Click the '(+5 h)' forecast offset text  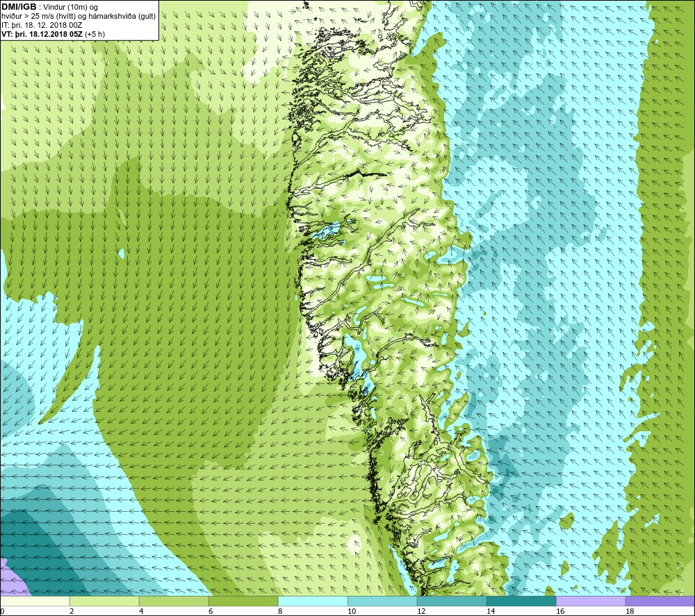95,34
